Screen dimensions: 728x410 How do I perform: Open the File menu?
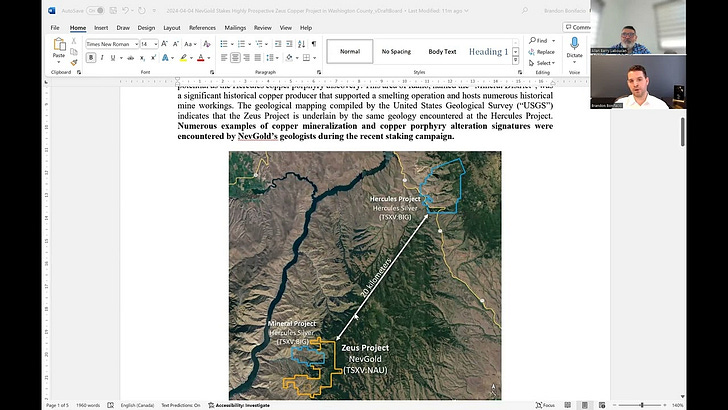(55, 28)
